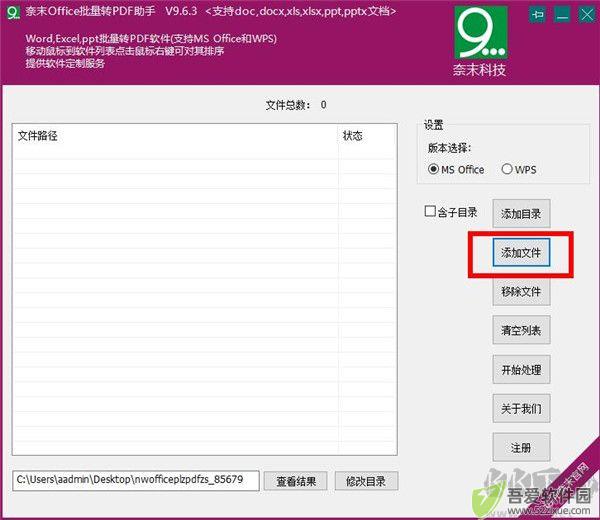Start conversion with the 开始处理 button

click(x=521, y=370)
